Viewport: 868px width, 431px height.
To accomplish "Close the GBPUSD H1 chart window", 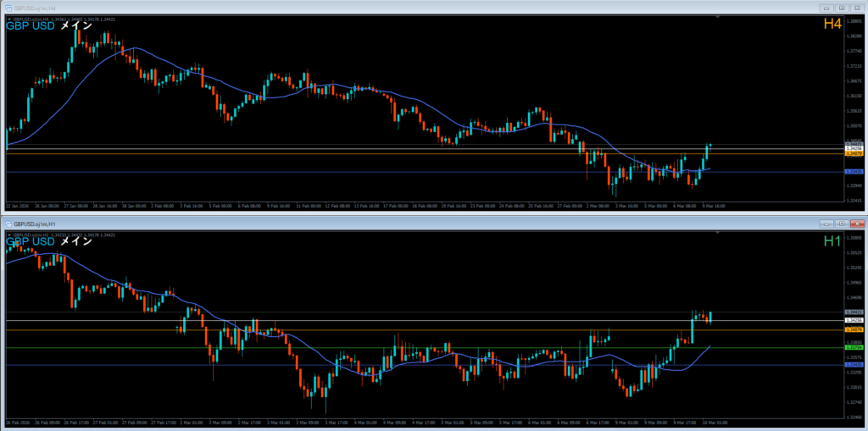I will (857, 224).
